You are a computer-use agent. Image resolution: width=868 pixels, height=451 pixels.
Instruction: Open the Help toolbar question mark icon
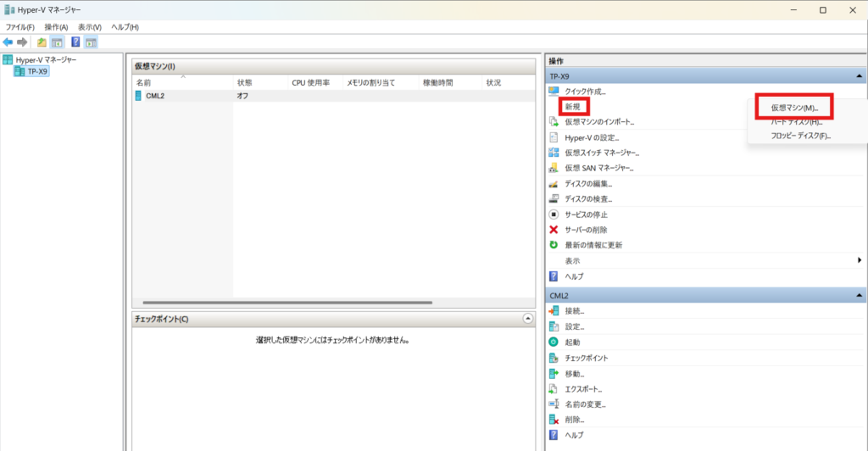pos(75,42)
